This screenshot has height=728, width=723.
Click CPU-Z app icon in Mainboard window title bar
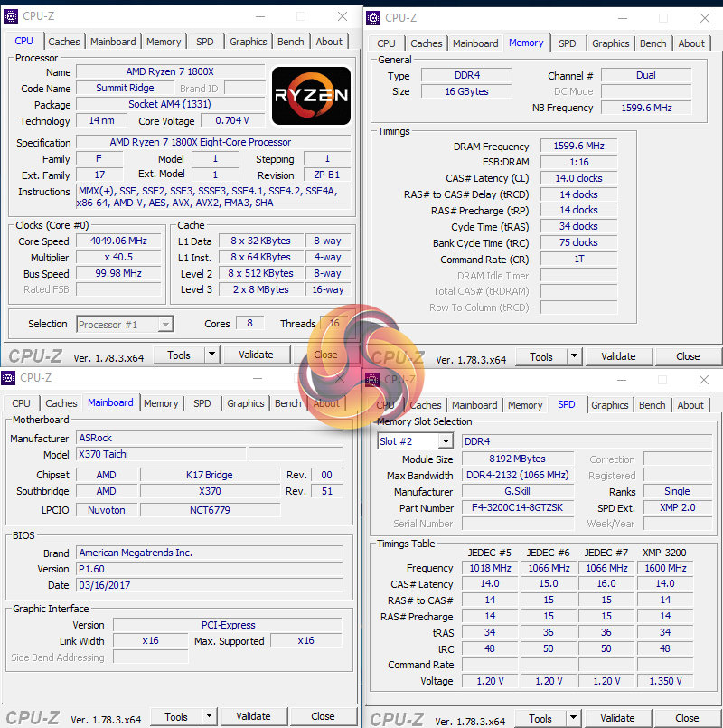[10, 377]
